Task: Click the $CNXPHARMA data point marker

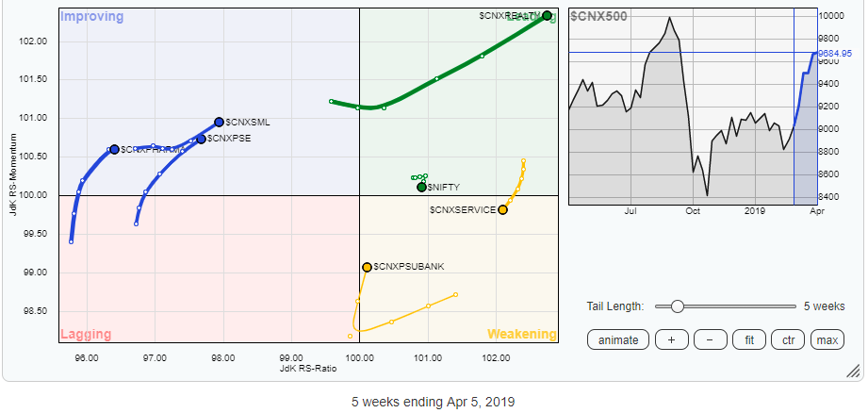Action: 114,149
